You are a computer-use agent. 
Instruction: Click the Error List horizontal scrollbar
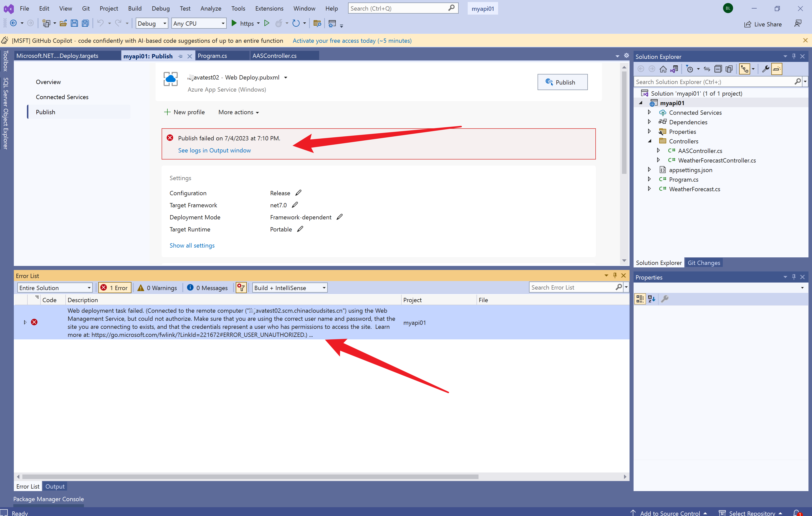pyautogui.click(x=250, y=477)
